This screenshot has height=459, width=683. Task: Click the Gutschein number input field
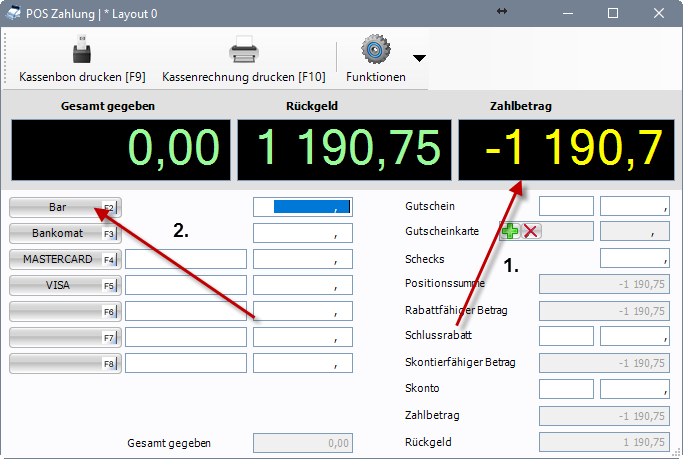pyautogui.click(x=566, y=206)
